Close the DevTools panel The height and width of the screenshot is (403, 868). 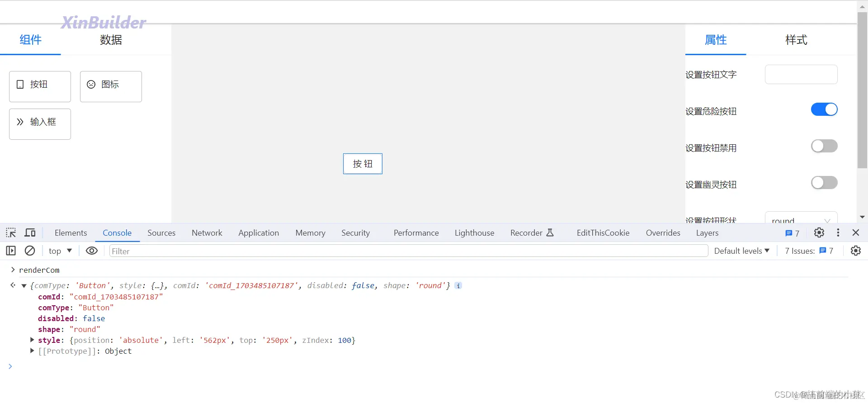pyautogui.click(x=856, y=232)
